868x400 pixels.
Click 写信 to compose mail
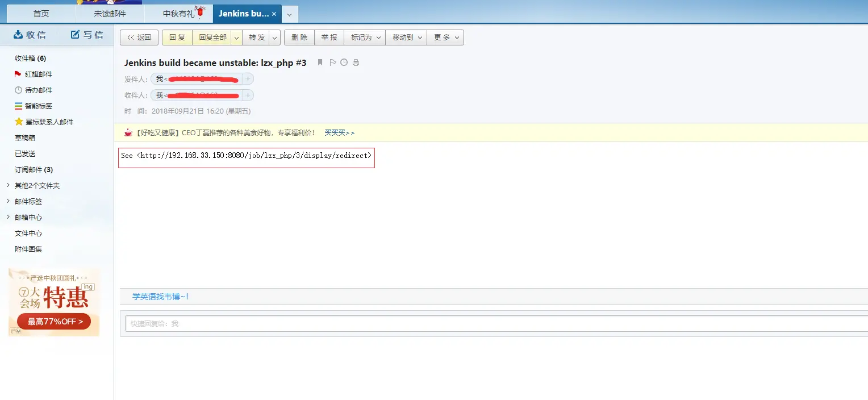pos(87,35)
